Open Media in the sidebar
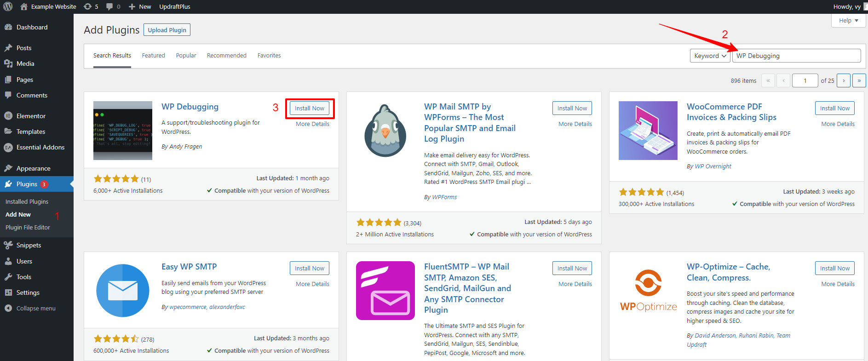The height and width of the screenshot is (361, 868). coord(25,63)
